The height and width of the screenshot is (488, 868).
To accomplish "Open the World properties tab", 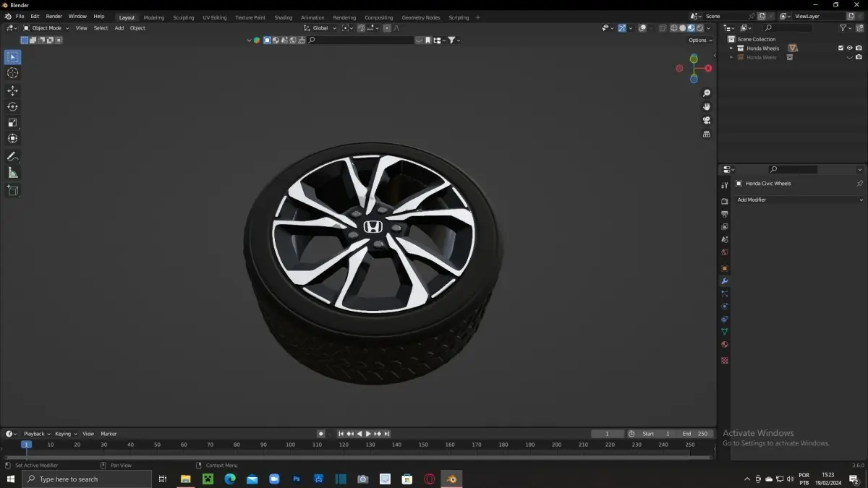I will pyautogui.click(x=724, y=252).
